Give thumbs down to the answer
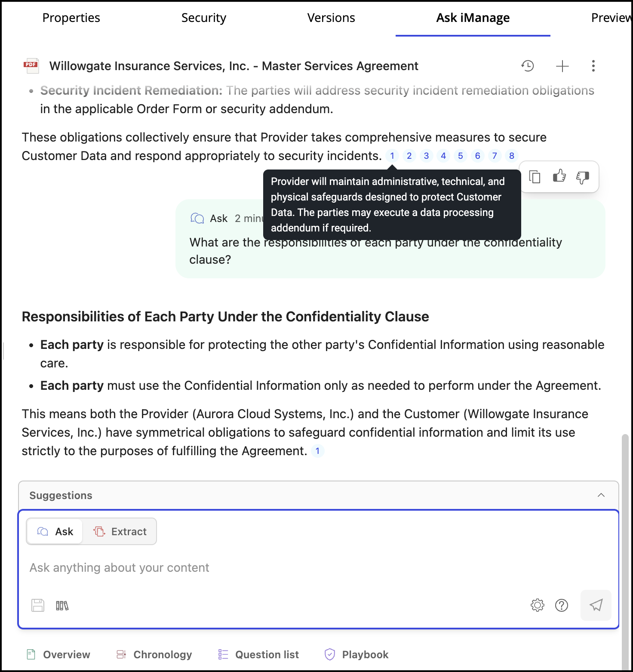This screenshot has height=672, width=633. pos(583,177)
